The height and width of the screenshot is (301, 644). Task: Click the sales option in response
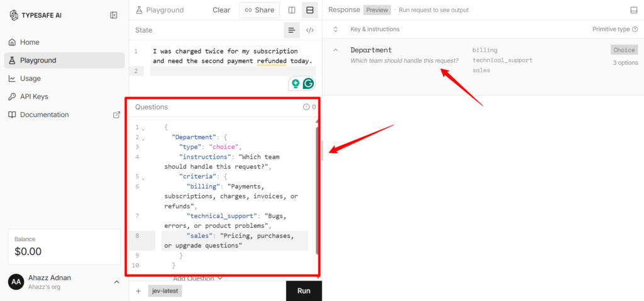(481, 71)
